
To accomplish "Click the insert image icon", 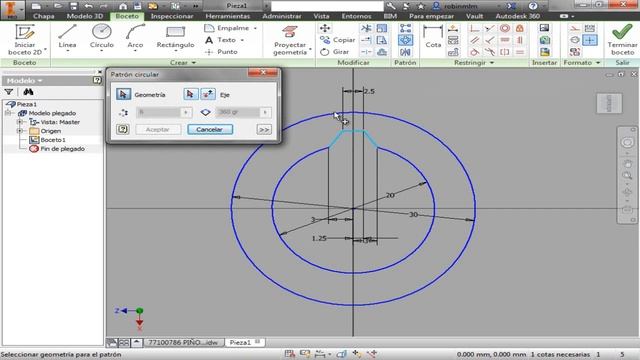I will [544, 28].
